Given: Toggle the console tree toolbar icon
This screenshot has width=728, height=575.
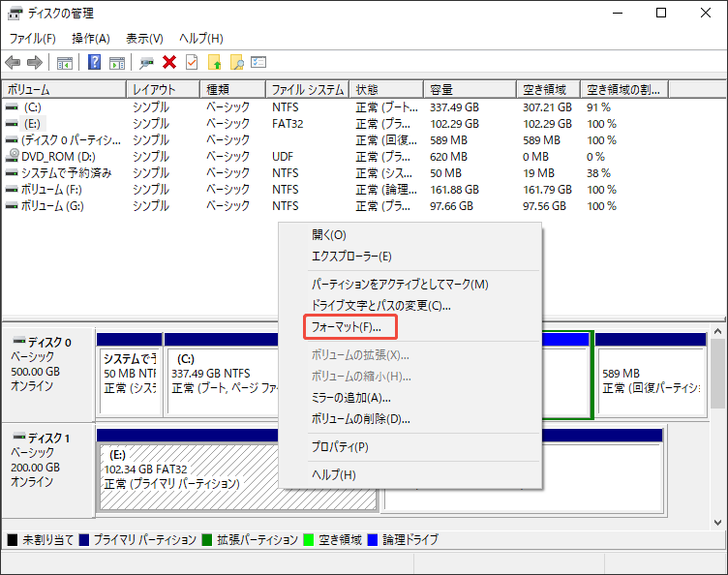Looking at the screenshot, I should pyautogui.click(x=65, y=63).
